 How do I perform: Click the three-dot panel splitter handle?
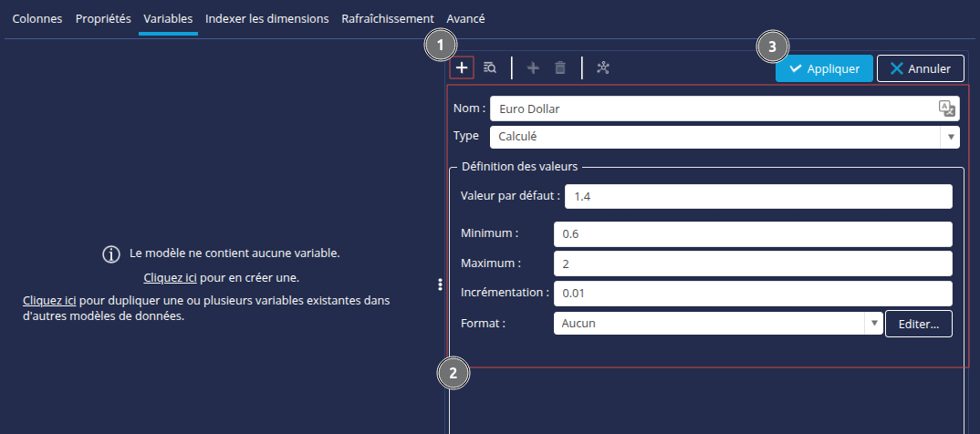tap(440, 284)
